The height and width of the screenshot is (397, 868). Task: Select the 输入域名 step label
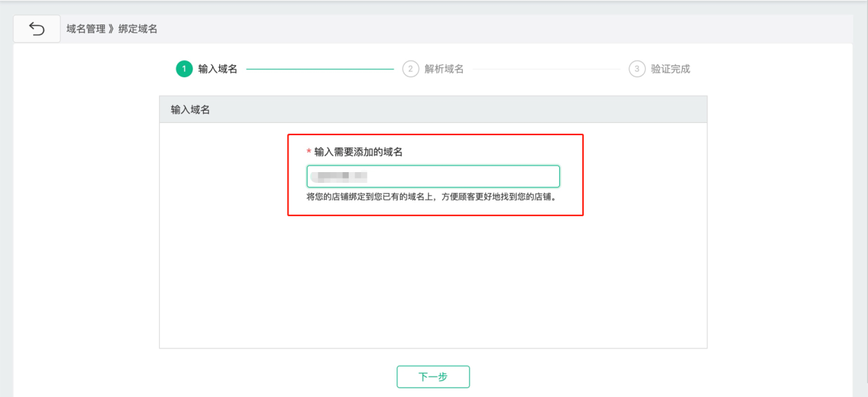click(x=218, y=69)
